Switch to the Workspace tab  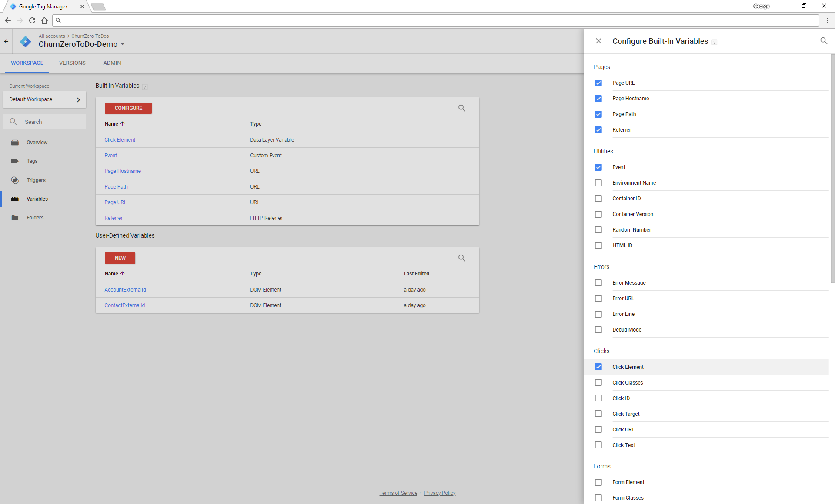point(27,63)
